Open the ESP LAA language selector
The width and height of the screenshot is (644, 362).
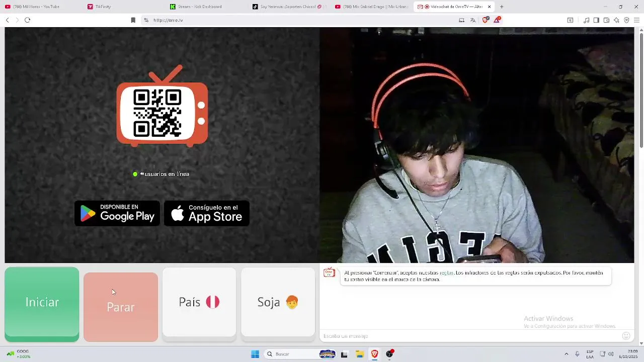(x=590, y=354)
